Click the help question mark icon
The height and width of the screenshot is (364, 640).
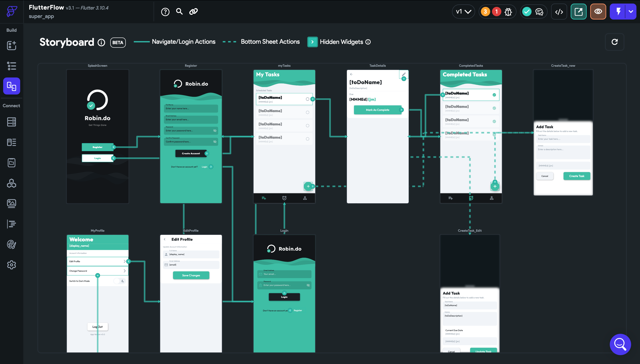click(165, 12)
